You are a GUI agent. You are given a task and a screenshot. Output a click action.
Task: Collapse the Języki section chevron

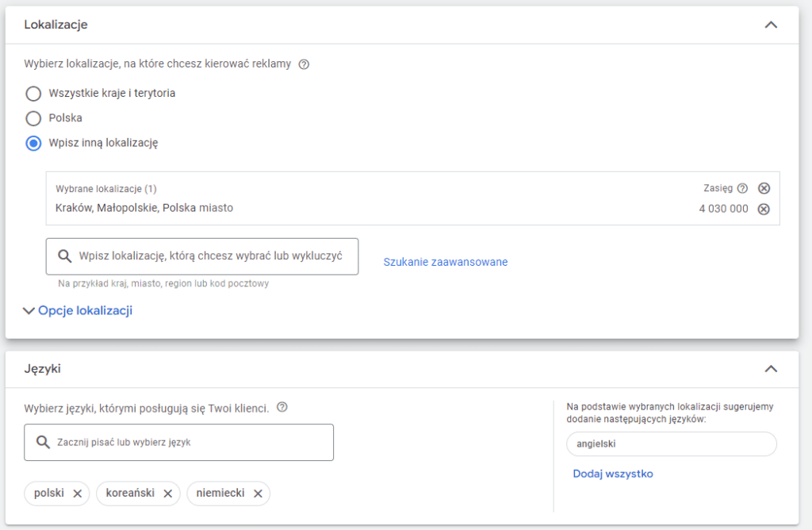point(770,369)
